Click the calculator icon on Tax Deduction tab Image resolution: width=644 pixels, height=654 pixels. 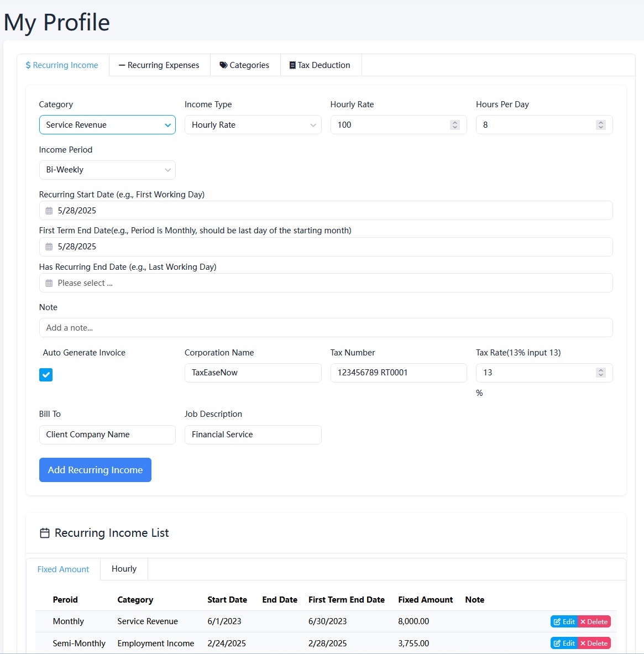click(292, 65)
